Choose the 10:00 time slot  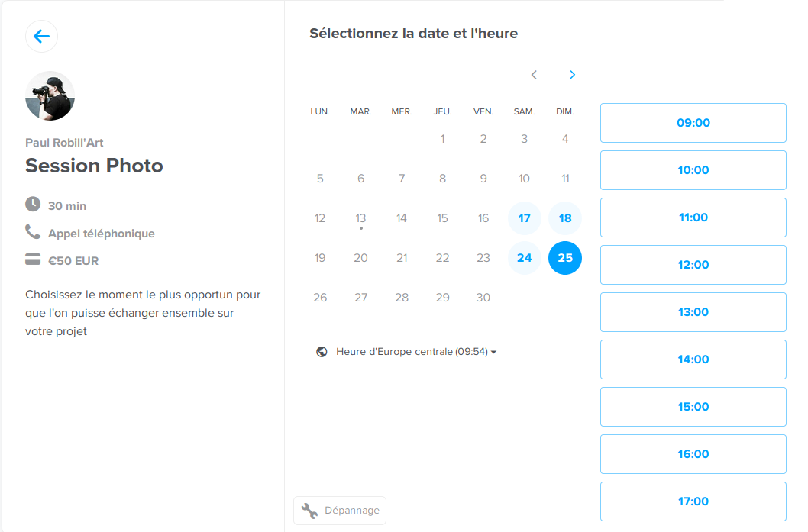[x=693, y=170]
